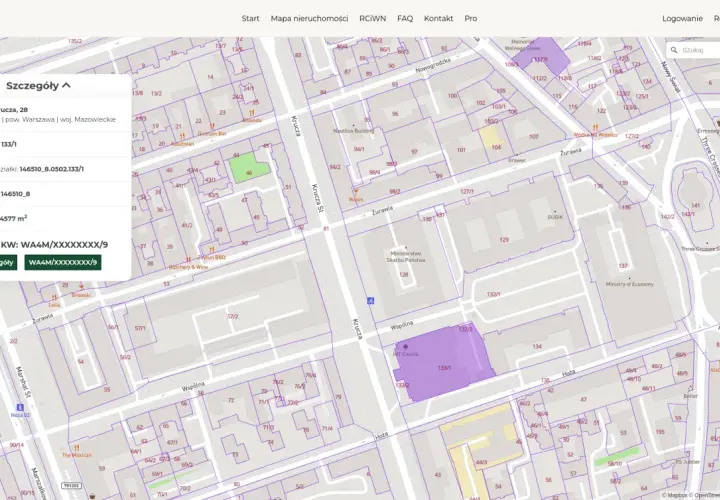
Task: Click The Mexican restaurant marker
Action: (x=77, y=448)
